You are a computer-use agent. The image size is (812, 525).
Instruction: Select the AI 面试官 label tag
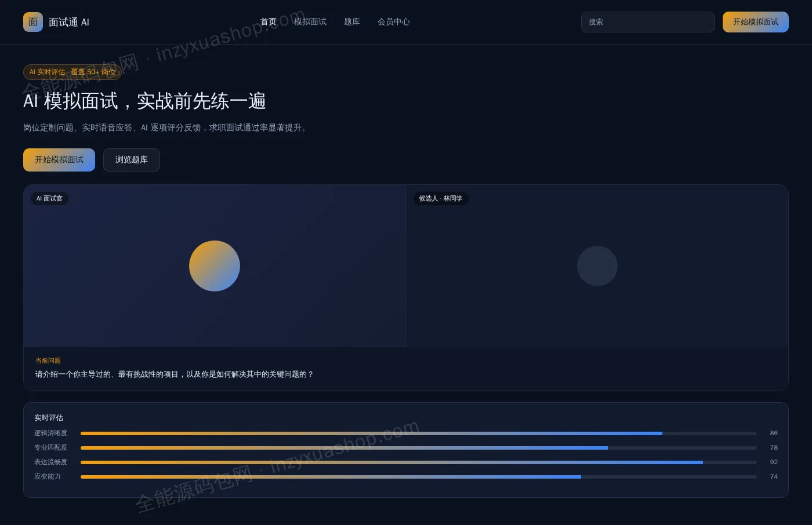[x=49, y=199]
